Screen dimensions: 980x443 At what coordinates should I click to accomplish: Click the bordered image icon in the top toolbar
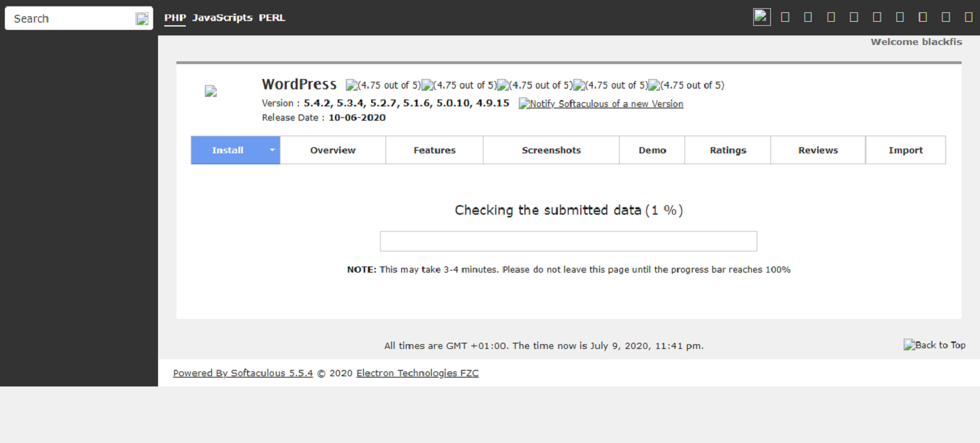coord(761,17)
